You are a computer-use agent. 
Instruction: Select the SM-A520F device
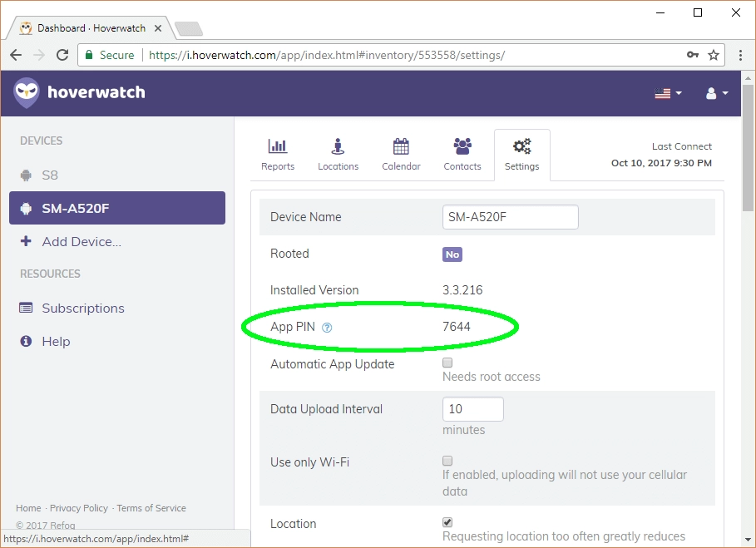117,208
